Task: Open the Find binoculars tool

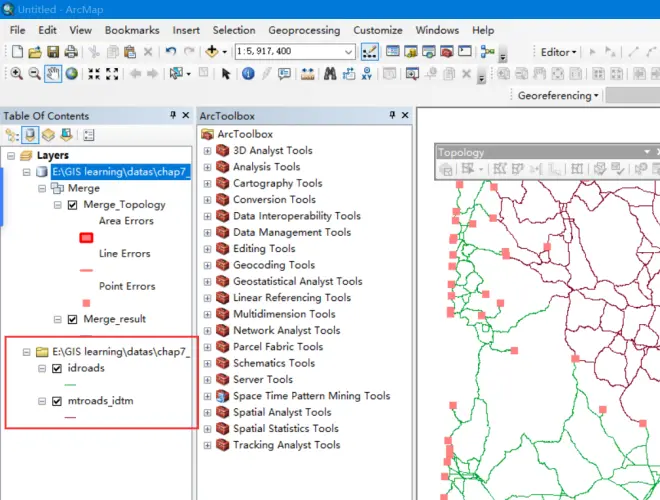Action: point(330,74)
